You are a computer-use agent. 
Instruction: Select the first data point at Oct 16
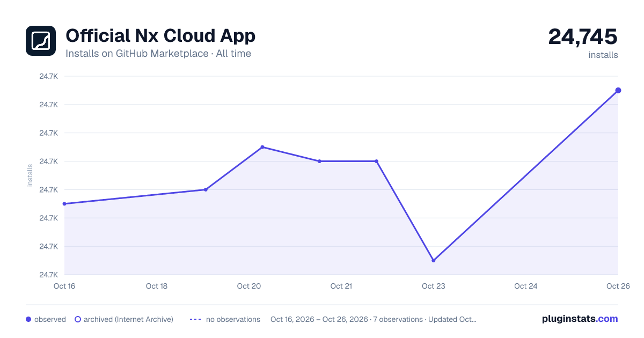click(64, 204)
